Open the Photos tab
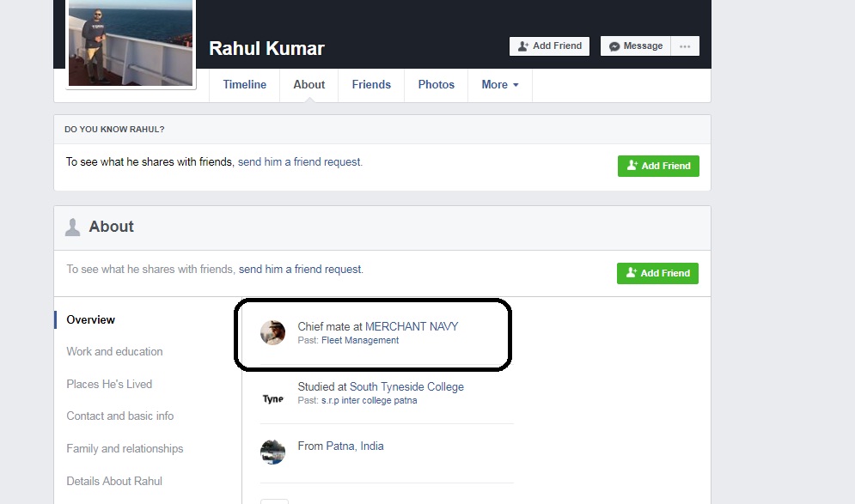Image resolution: width=855 pixels, height=504 pixels. [437, 85]
